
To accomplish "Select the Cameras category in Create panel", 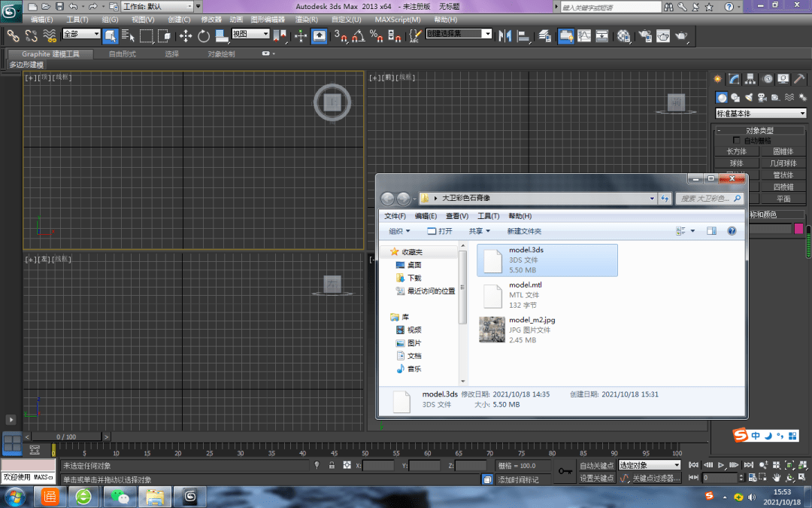I will [762, 97].
